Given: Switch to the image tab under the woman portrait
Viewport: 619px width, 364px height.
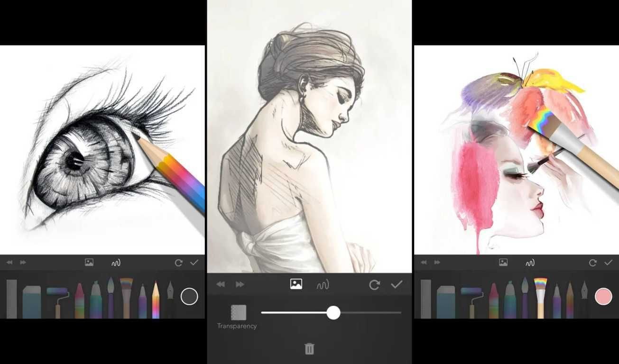Looking at the screenshot, I should [x=296, y=284].
